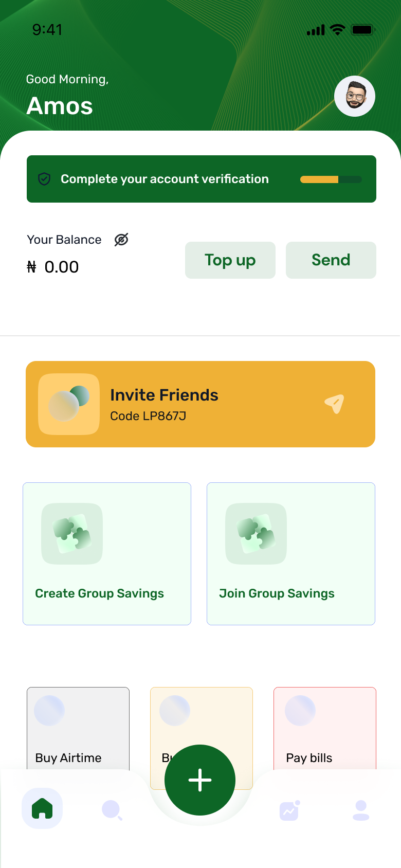The height and width of the screenshot is (868, 401).
Task: Tap the Create Group Savings puzzle icon
Action: tap(72, 534)
